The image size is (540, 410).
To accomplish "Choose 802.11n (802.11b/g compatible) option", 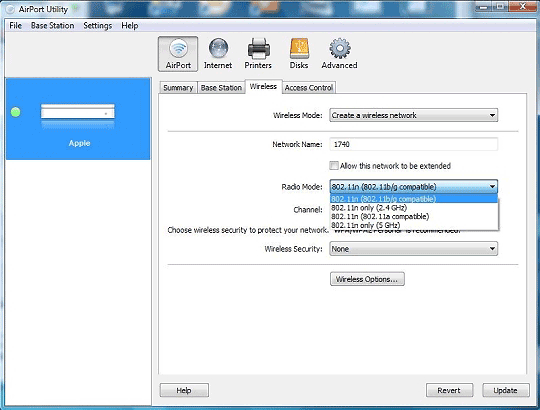I will pyautogui.click(x=414, y=199).
